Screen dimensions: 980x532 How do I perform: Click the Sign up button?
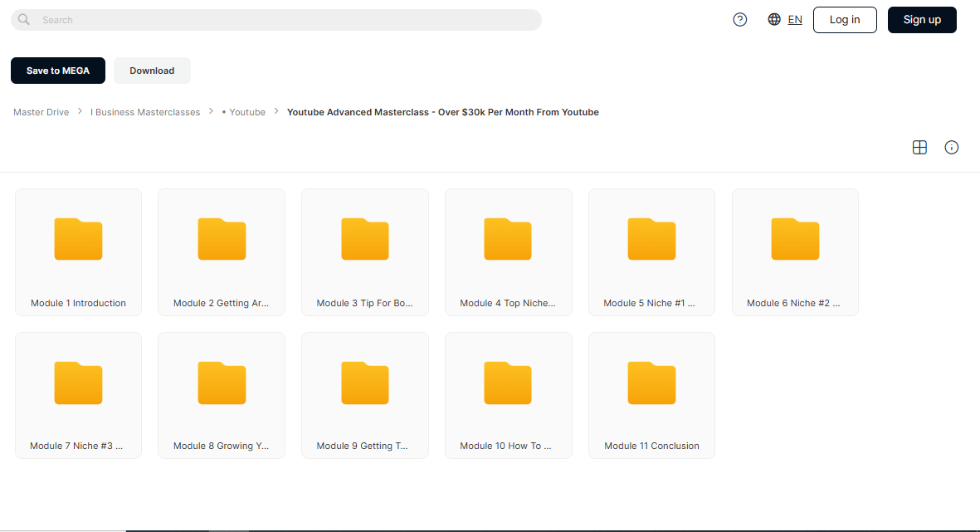[922, 20]
